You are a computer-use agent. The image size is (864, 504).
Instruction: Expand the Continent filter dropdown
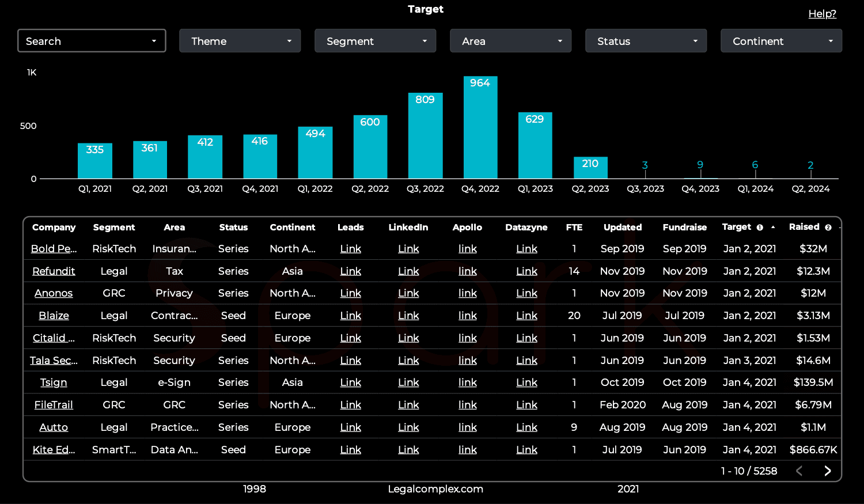781,41
